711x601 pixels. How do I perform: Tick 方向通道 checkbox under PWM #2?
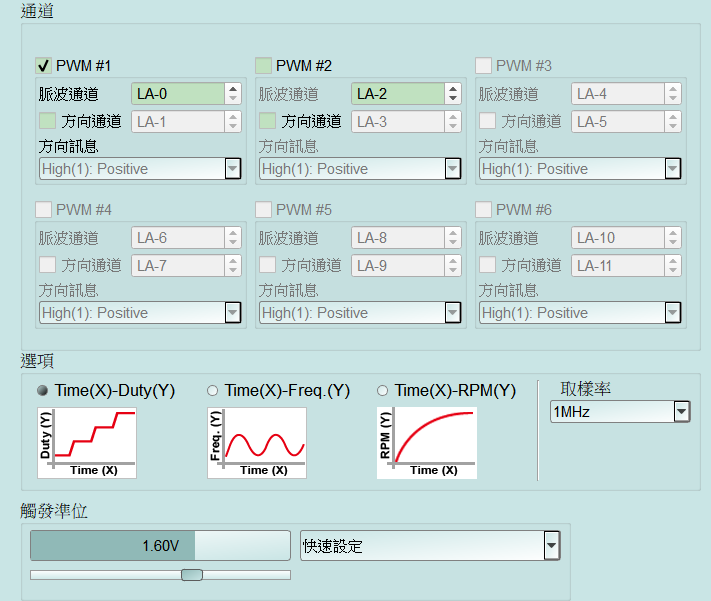(268, 121)
